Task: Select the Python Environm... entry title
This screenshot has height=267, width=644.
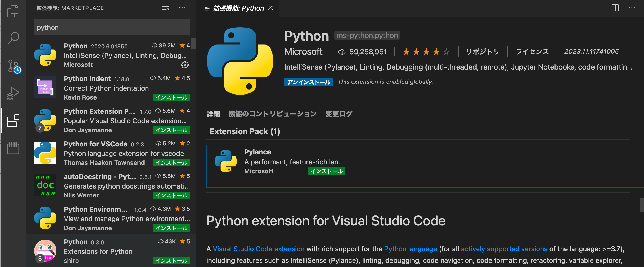Action: point(95,209)
